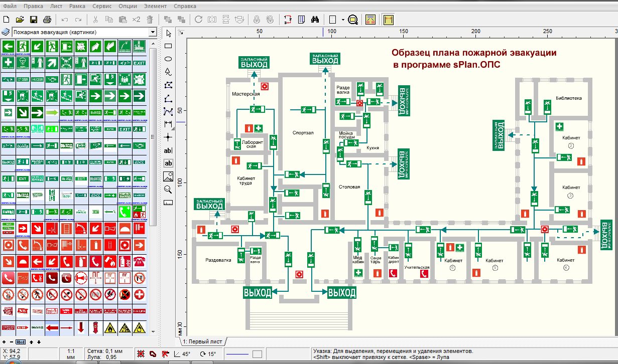Open the Сервис menu
This screenshot has height=364, width=618.
(x=102, y=7)
